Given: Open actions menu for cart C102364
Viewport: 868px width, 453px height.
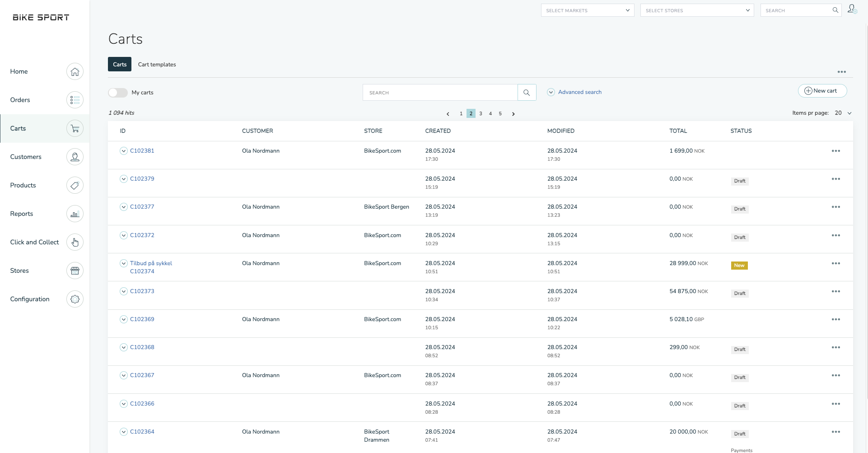Looking at the screenshot, I should point(835,432).
